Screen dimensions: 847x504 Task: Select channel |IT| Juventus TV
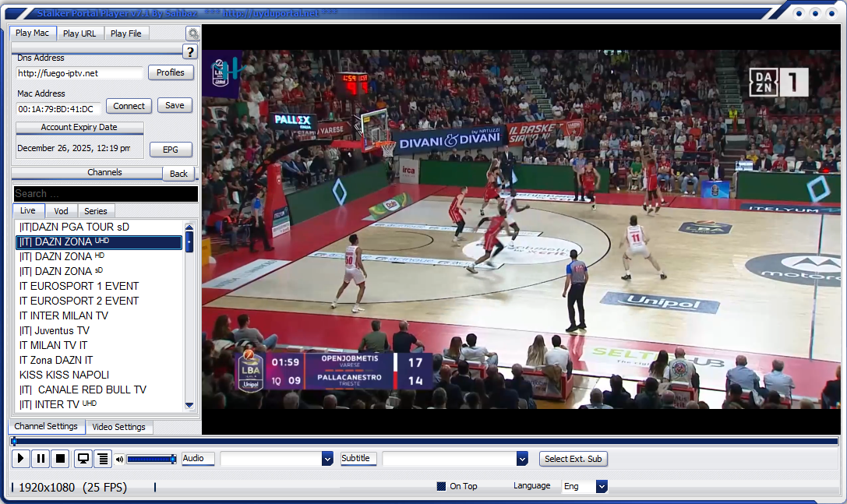(x=100, y=330)
